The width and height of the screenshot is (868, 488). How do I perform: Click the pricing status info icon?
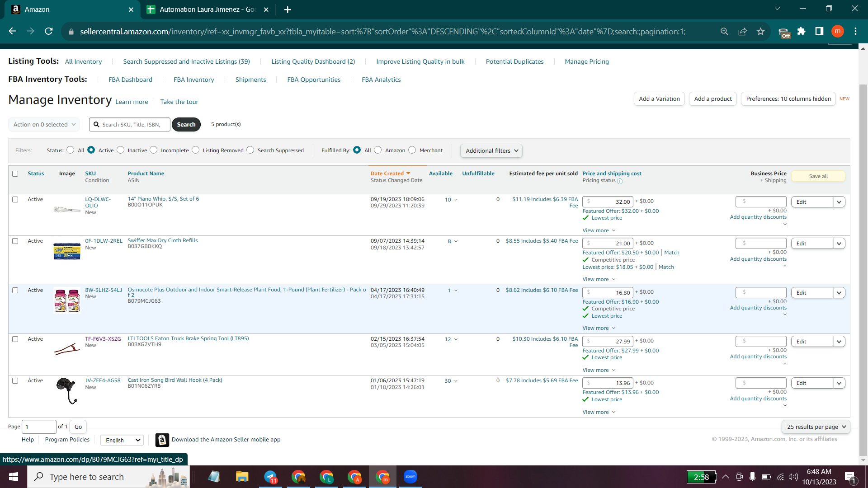click(620, 181)
